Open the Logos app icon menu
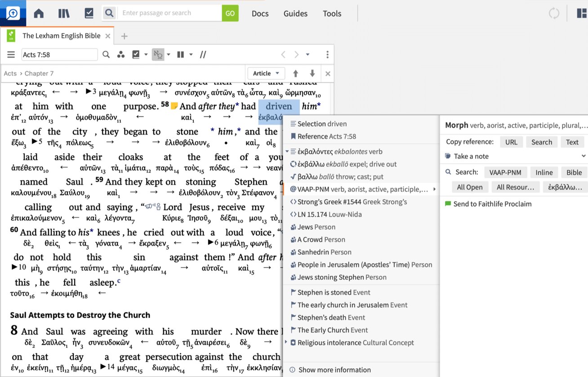The image size is (588, 377). click(13, 13)
